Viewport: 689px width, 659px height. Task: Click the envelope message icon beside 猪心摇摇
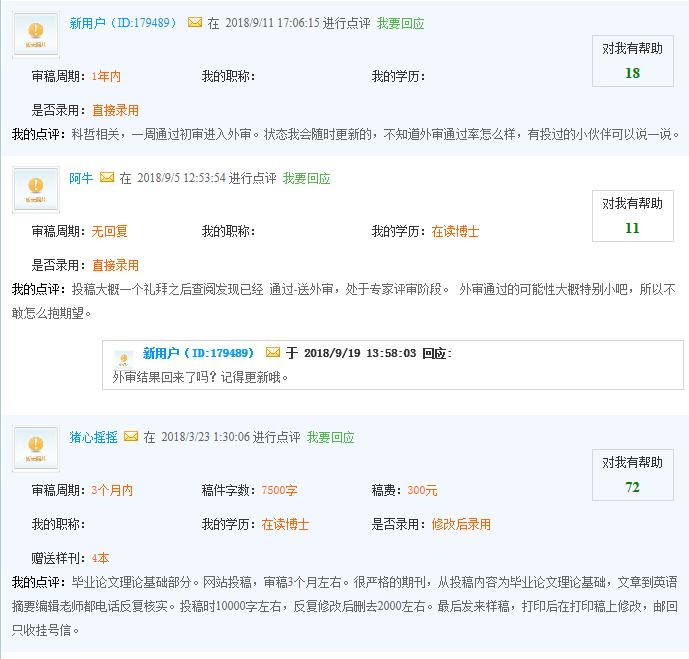click(131, 436)
